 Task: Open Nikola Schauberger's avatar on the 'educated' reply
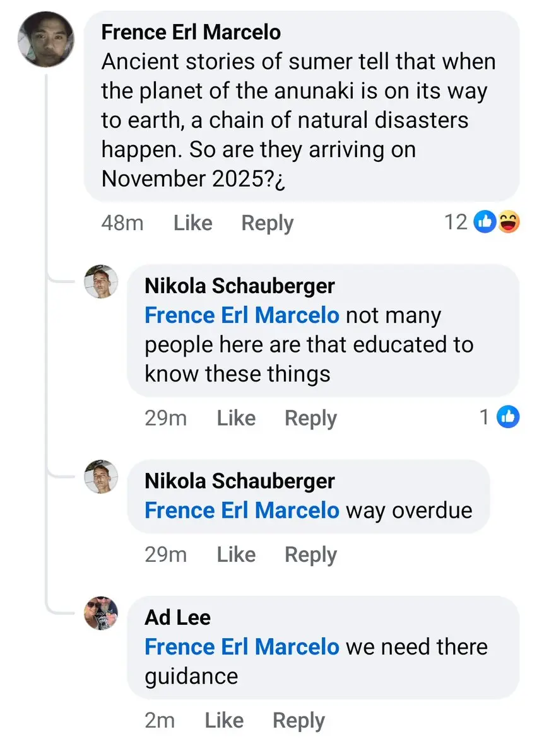click(102, 282)
